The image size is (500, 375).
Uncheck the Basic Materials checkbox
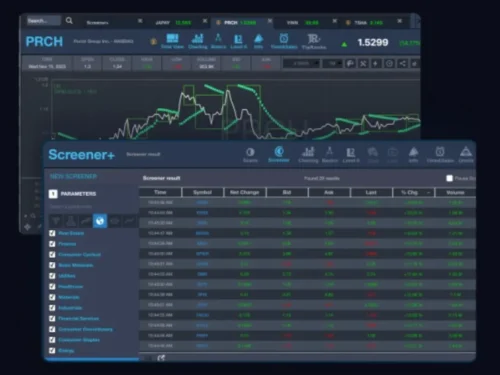click(52, 265)
